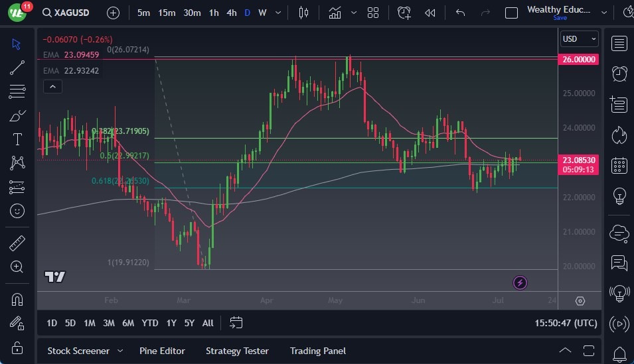This screenshot has width=634, height=364.
Task: Click the 26.00000 price level label
Action: coord(580,60)
